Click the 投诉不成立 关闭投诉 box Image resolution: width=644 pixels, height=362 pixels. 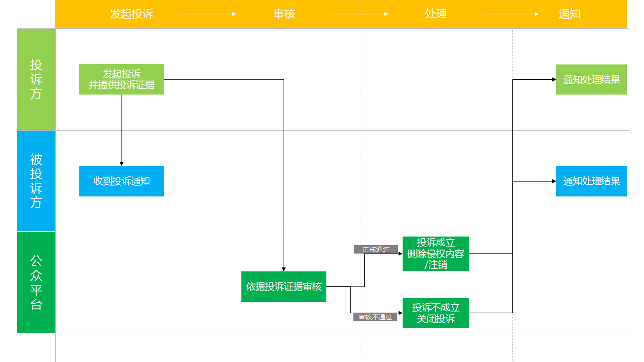coord(436,313)
